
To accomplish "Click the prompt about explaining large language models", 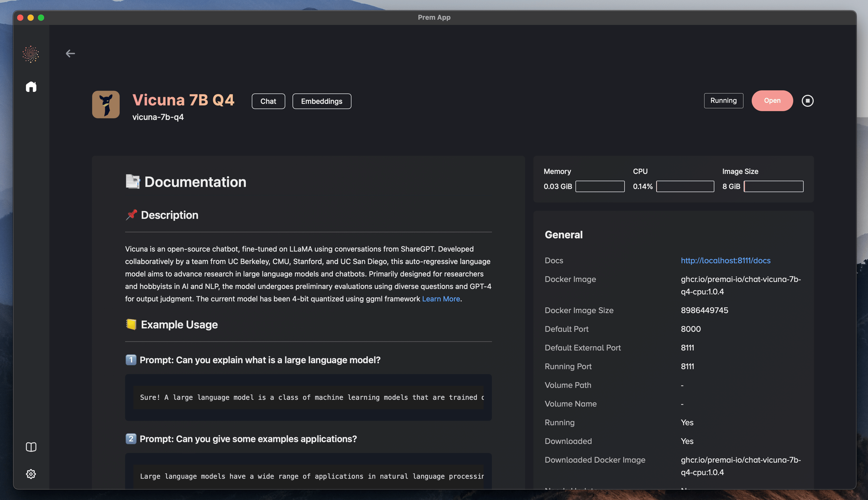I will point(260,360).
